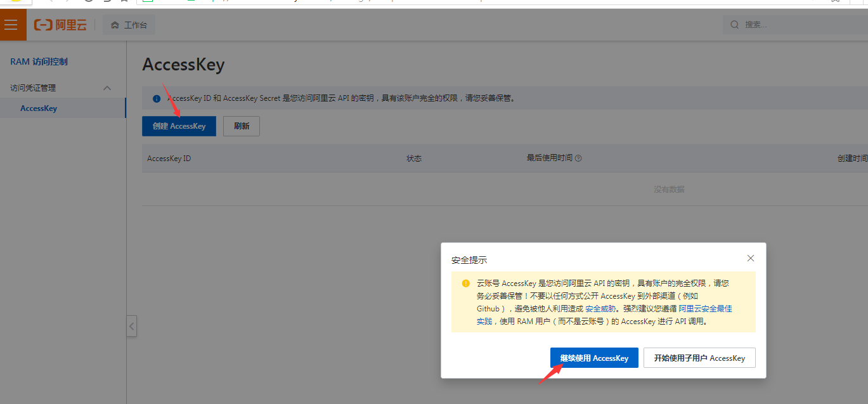Image resolution: width=868 pixels, height=404 pixels.
Task: Collapse the 访问凭证管理 section chevron
Action: click(107, 88)
